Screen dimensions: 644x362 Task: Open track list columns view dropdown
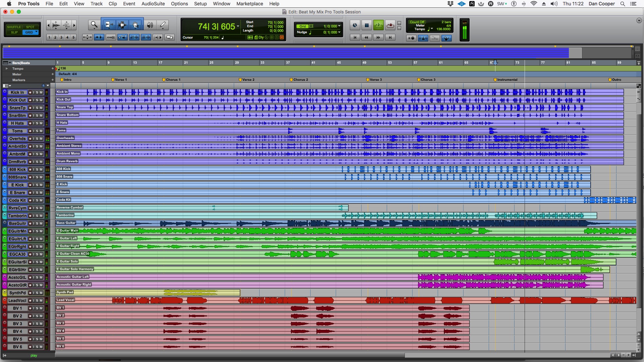click(7, 85)
